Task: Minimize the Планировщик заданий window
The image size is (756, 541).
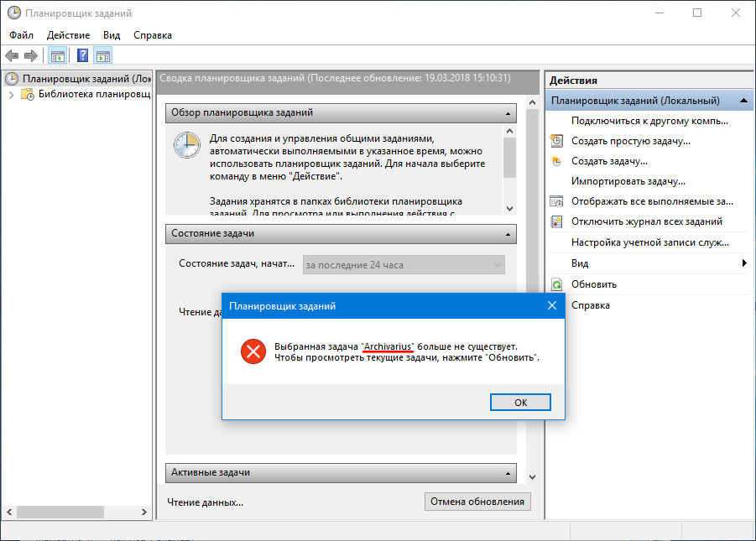Action: coord(660,13)
